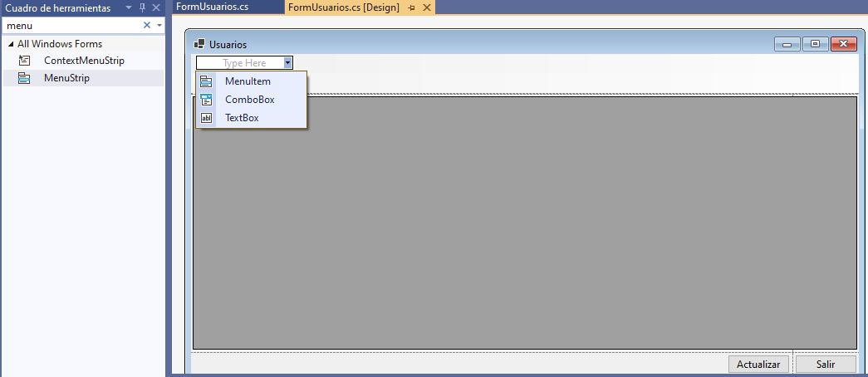Click the Actualizar button
This screenshot has height=377, width=868.
[x=758, y=365]
